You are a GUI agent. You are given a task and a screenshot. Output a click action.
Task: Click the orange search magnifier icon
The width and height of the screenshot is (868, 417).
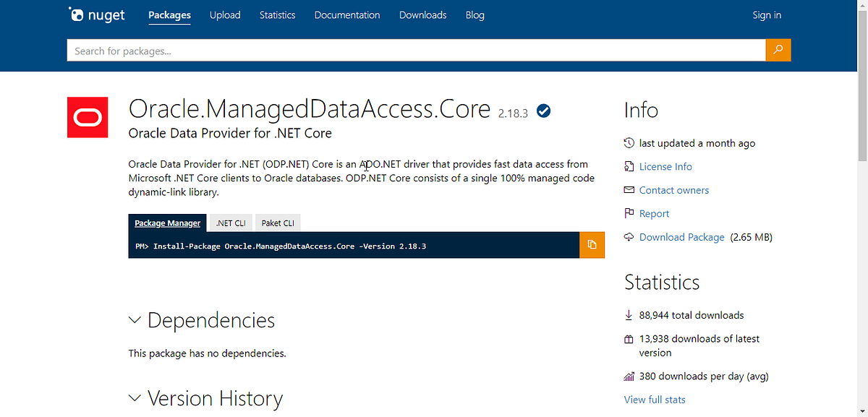click(x=778, y=50)
